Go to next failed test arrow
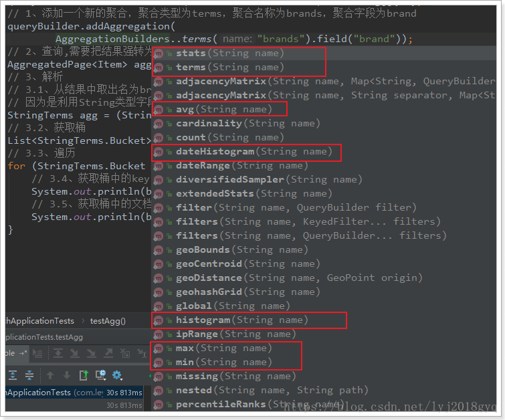This screenshot has width=505, height=420. [x=67, y=375]
